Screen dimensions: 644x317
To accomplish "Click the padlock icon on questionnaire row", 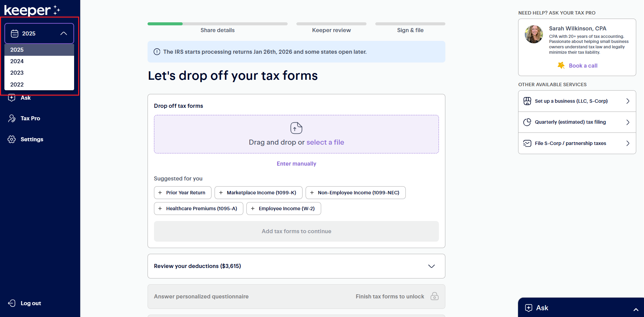I will click(x=434, y=296).
